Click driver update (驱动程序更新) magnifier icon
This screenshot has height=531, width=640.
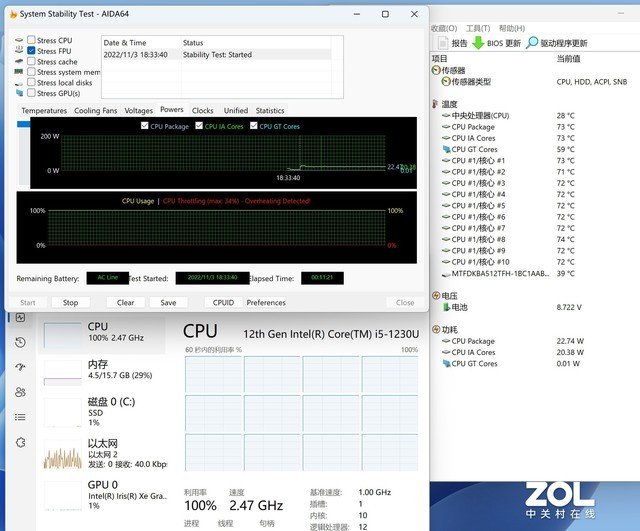[x=531, y=43]
